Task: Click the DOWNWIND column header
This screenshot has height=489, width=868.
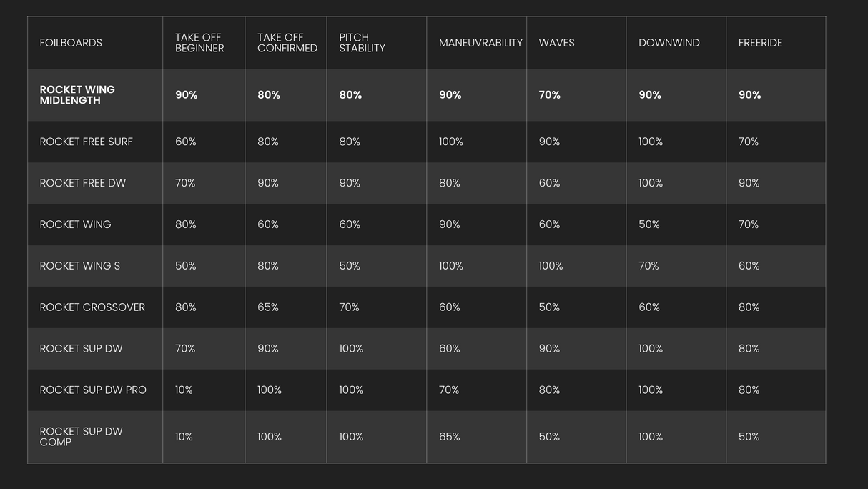Action: [x=669, y=43]
